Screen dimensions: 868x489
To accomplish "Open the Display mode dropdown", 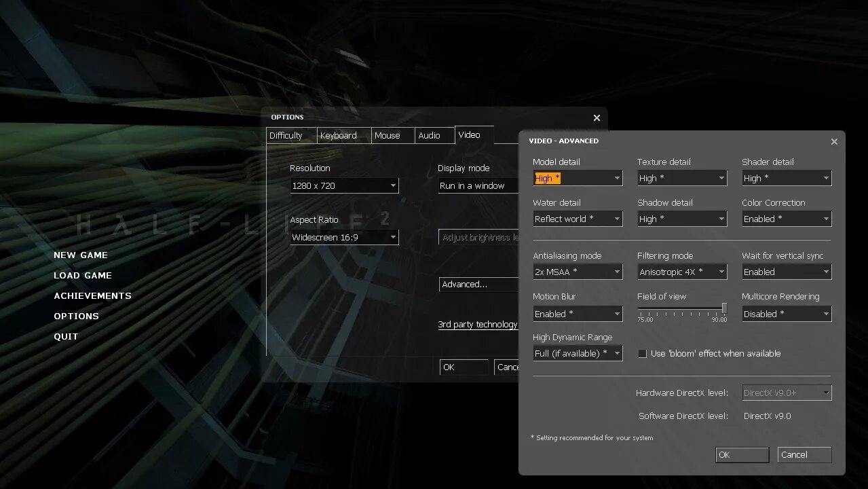I will point(478,185).
